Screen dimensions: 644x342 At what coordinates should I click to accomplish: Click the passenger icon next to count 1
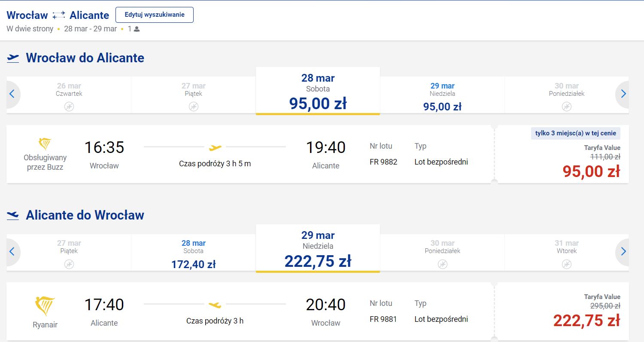pos(137,29)
